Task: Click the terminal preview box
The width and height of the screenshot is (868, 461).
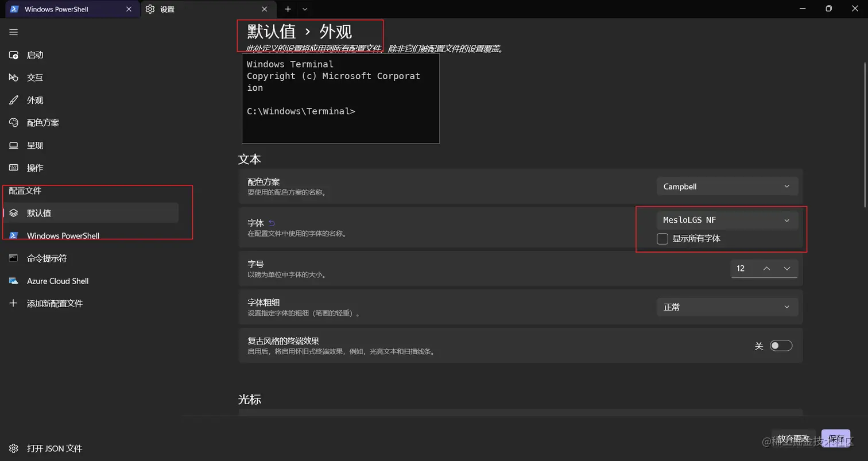Action: pos(340,98)
